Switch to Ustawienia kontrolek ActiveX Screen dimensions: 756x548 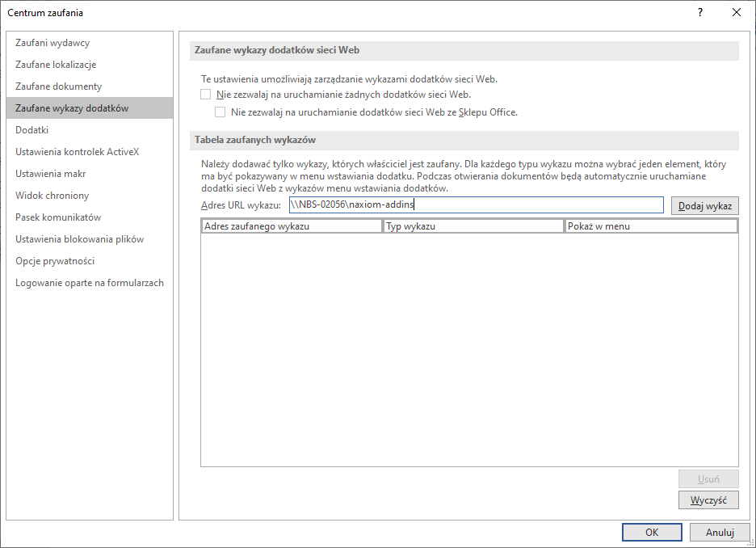(77, 152)
